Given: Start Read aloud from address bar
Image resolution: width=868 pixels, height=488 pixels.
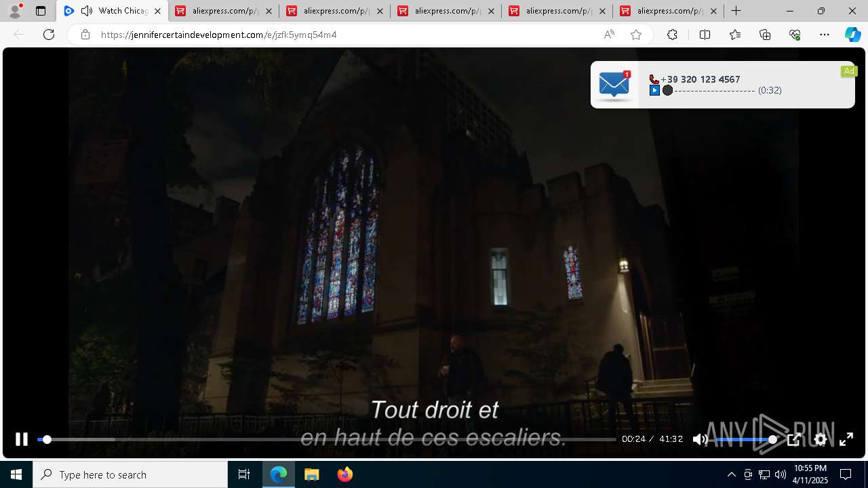Looking at the screenshot, I should 609,35.
